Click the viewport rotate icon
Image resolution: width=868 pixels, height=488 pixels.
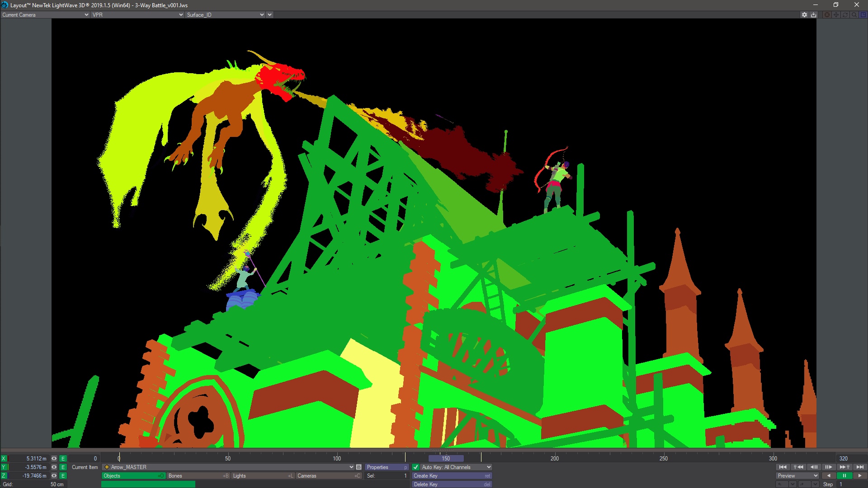coord(845,15)
